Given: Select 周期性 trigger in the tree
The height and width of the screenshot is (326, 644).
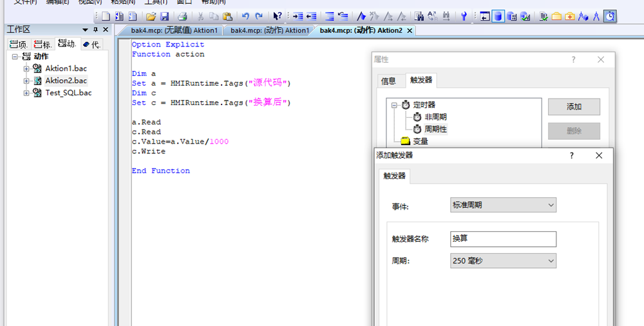Looking at the screenshot, I should click(435, 129).
